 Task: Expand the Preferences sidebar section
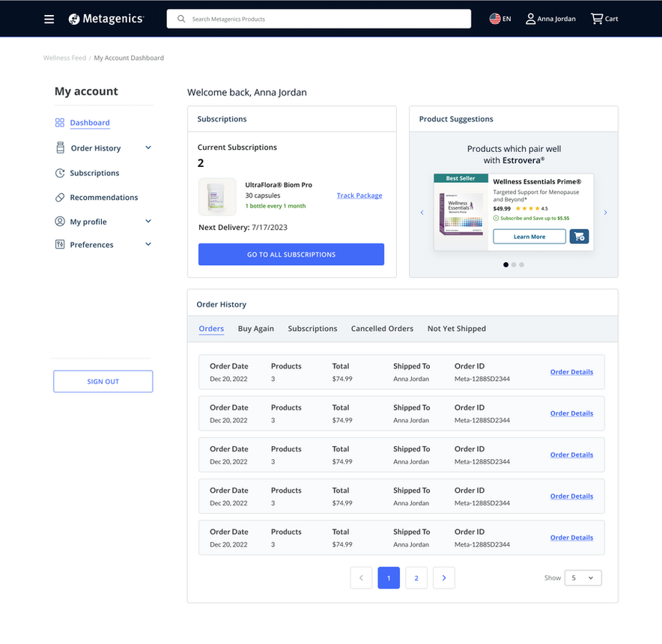[x=148, y=245]
